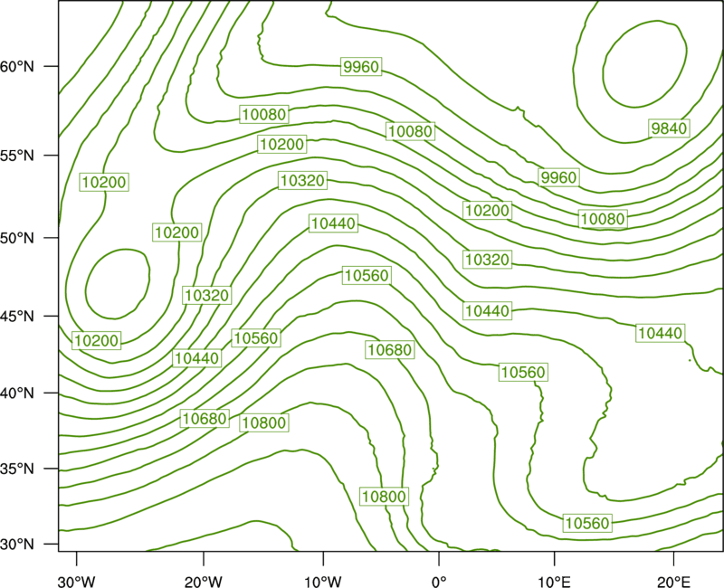Click the 9960 label at 60°N
Viewport: 724px width, 588px height.
[x=361, y=67]
